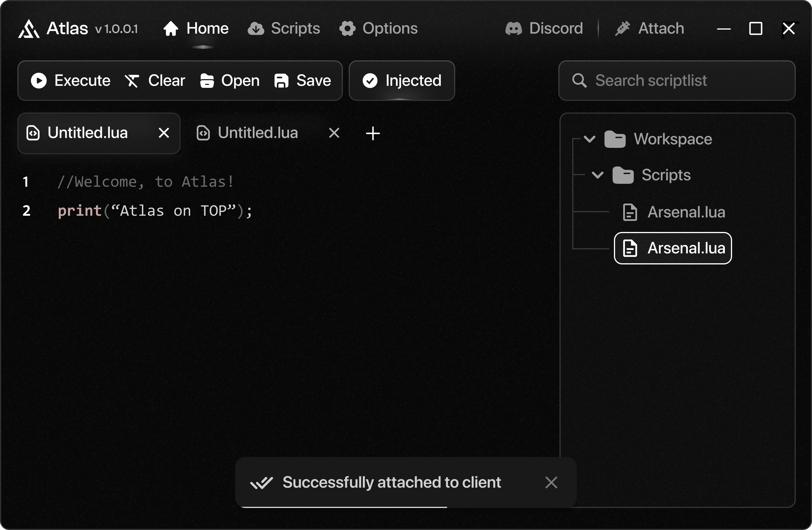Add a new script tab

[x=373, y=133]
